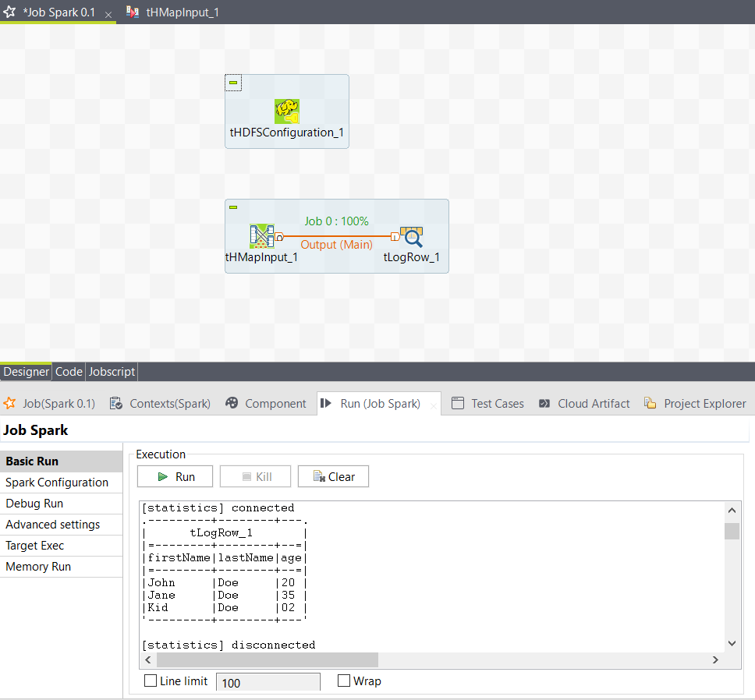The height and width of the screenshot is (700, 755).
Task: Click the tHMapInput_1 editor tab icon
Action: (133, 12)
